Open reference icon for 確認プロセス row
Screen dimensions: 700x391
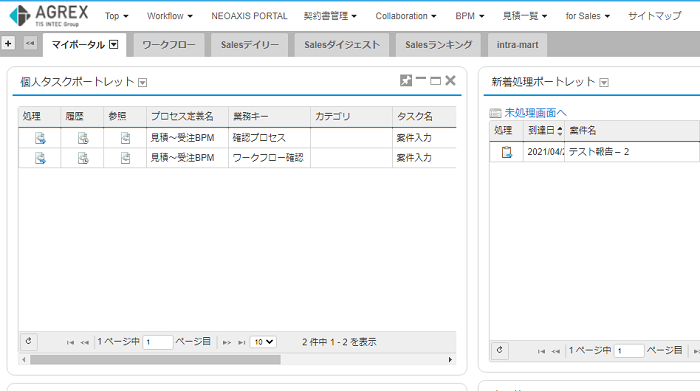click(125, 138)
